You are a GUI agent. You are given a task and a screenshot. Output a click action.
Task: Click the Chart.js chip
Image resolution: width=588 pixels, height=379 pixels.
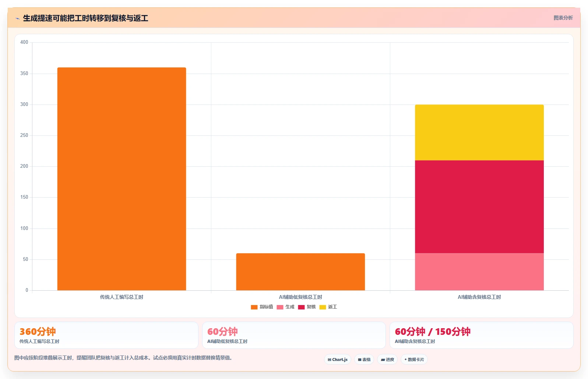click(338, 359)
